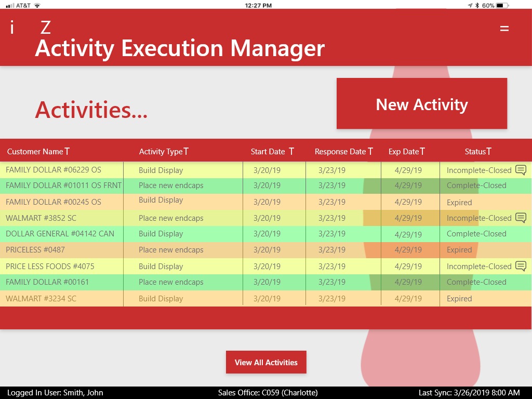Tap the 'Z' icon in header
This screenshot has height=399, width=532.
[x=46, y=28]
